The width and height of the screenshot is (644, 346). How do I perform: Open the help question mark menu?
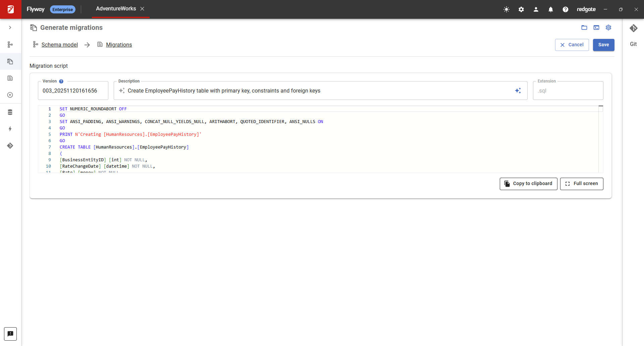tap(565, 9)
